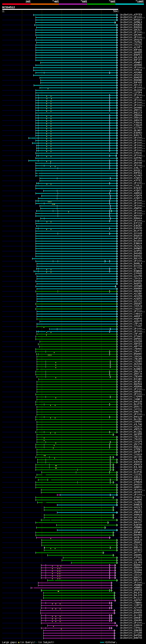The height and width of the screenshot is (644, 146).
Task: Select the UniRef100_C7GPR5 label
Action: tap(131, 397)
